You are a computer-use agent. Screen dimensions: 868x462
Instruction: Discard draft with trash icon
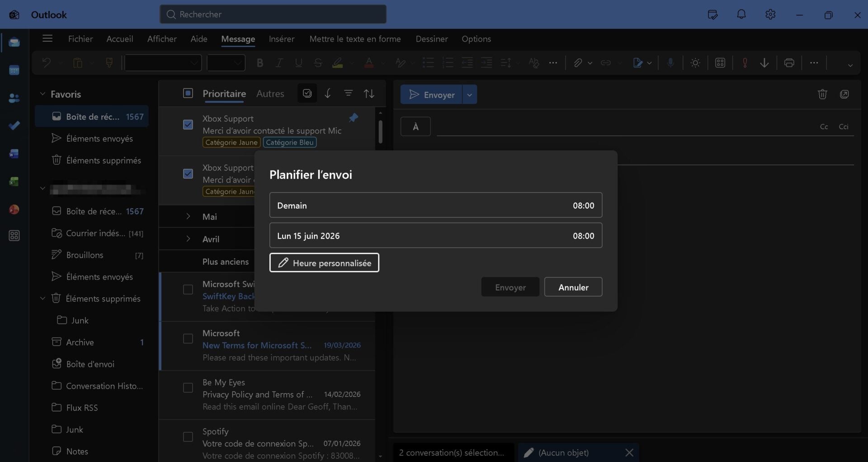[822, 94]
